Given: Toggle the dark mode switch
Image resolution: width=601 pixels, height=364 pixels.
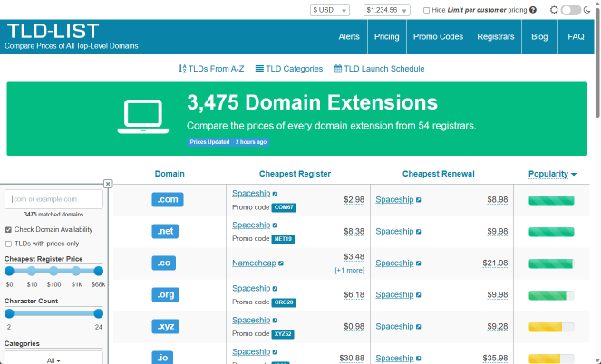Looking at the screenshot, I should [571, 10].
